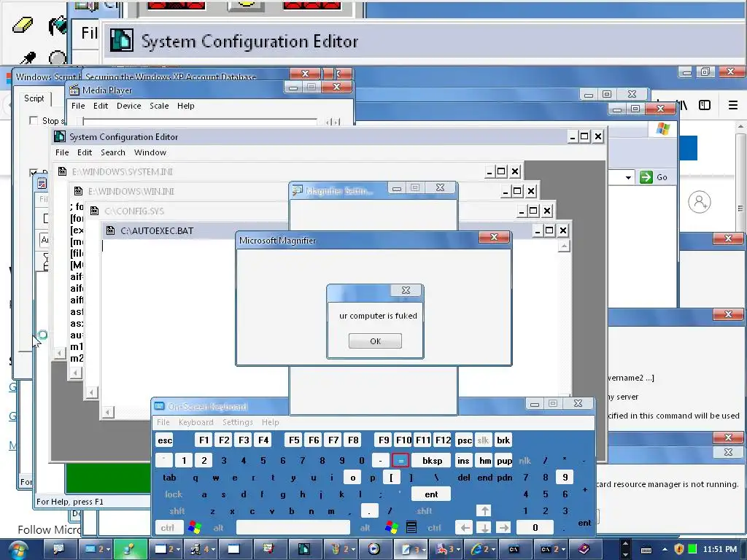This screenshot has width=747, height=560.
Task: Click the left Windows logo key on keyboard
Action: tap(195, 528)
